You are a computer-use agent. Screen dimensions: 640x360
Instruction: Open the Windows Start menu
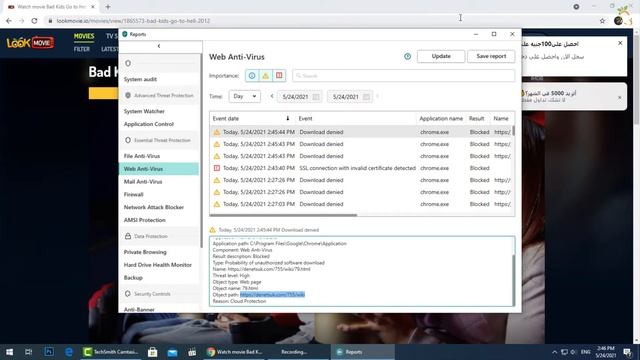pos(9,351)
